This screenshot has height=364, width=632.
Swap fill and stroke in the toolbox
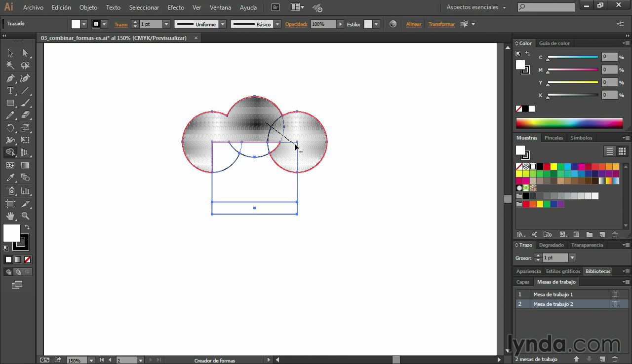[x=27, y=227]
